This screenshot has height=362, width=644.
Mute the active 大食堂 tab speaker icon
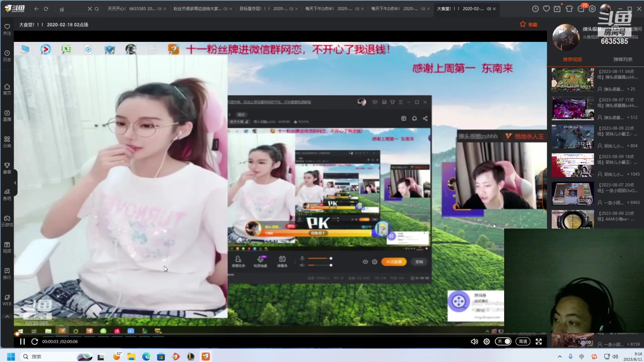coord(489,9)
